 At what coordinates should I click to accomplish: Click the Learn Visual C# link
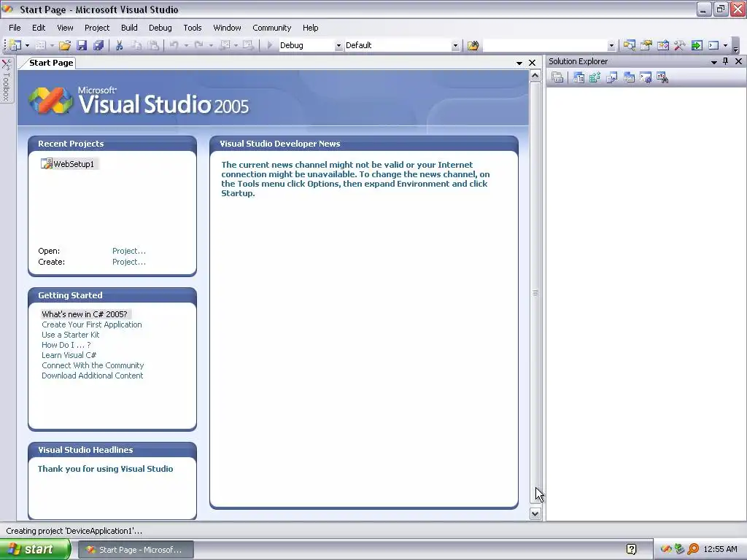(x=69, y=355)
